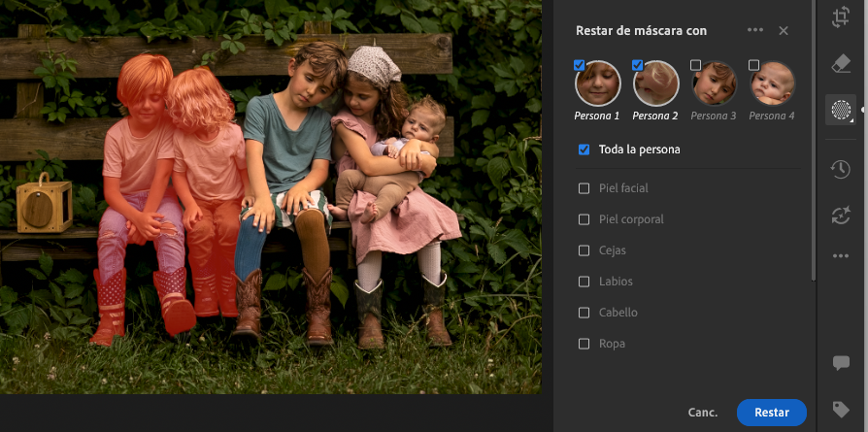
Task: Select the Persona 4 face thumbnail
Action: tap(772, 84)
